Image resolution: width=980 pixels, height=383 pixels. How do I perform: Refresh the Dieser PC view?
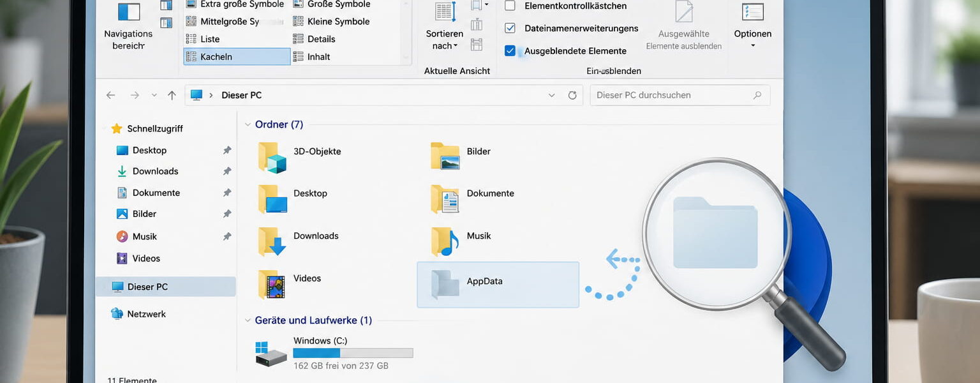(x=572, y=95)
